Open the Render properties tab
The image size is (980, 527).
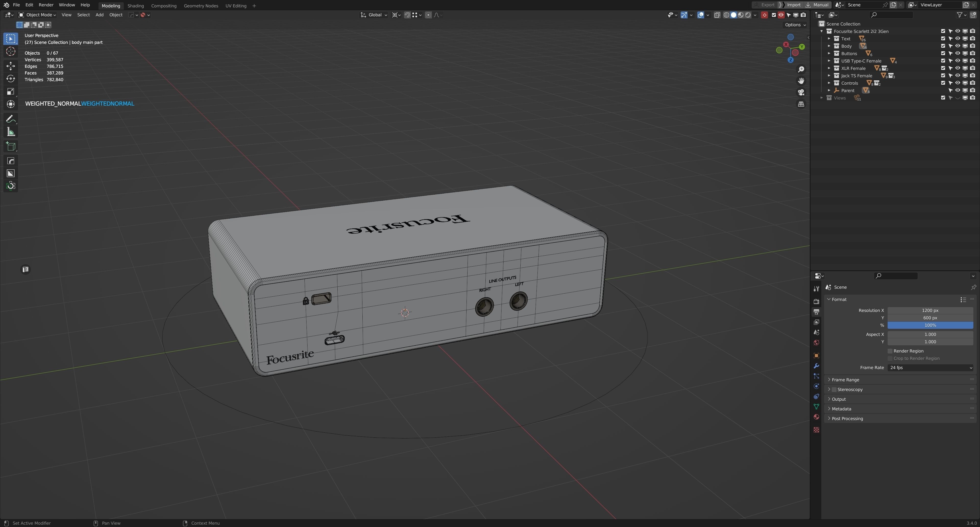(x=816, y=302)
